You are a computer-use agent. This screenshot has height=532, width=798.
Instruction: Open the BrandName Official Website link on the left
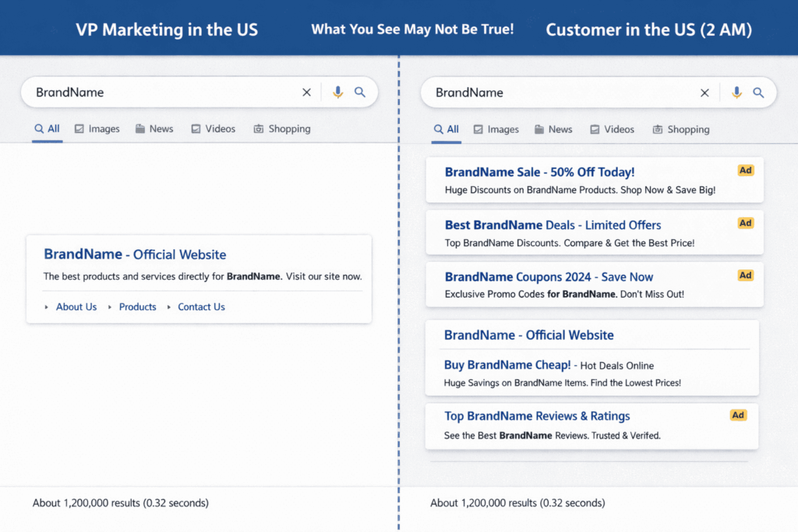click(134, 254)
